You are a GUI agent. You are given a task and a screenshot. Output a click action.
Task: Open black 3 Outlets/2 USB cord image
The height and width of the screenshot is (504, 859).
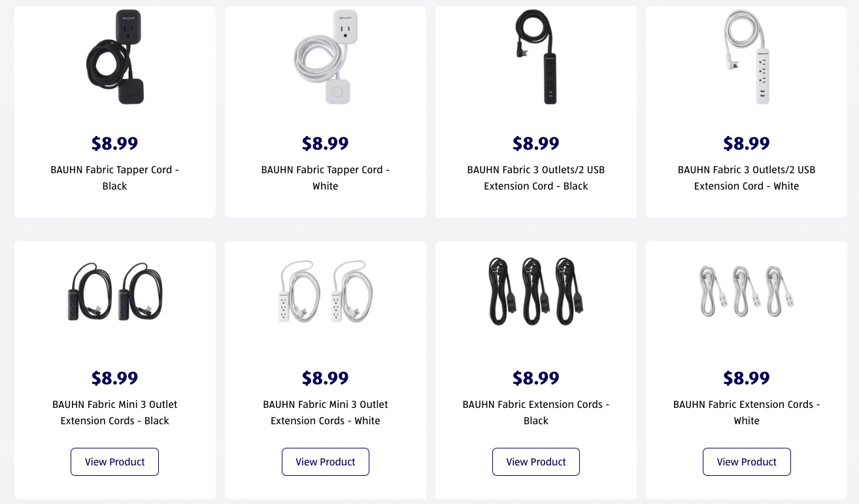[536, 57]
